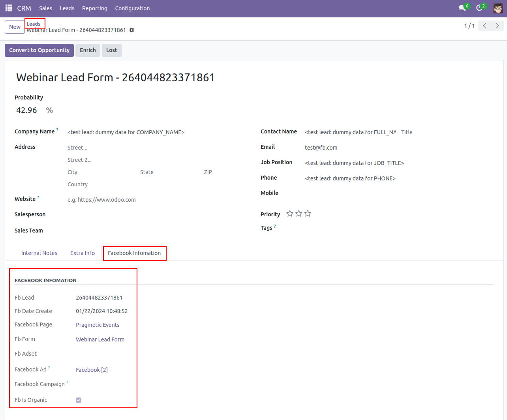Open the Sales menu
This screenshot has width=507, height=420.
tap(45, 8)
